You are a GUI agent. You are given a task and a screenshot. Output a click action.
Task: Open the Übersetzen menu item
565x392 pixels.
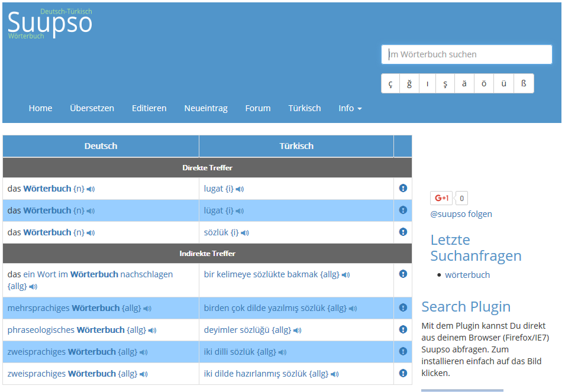tap(92, 108)
